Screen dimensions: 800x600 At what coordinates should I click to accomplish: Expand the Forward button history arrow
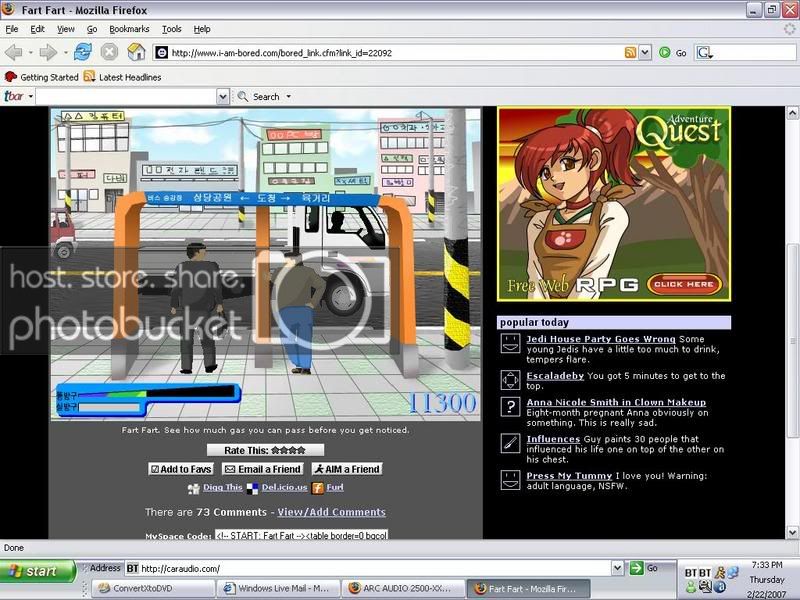click(65, 52)
